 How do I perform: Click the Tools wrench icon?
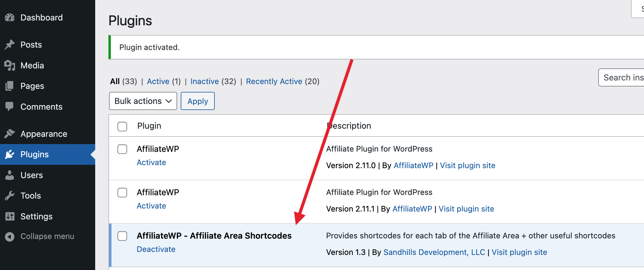[x=10, y=196]
